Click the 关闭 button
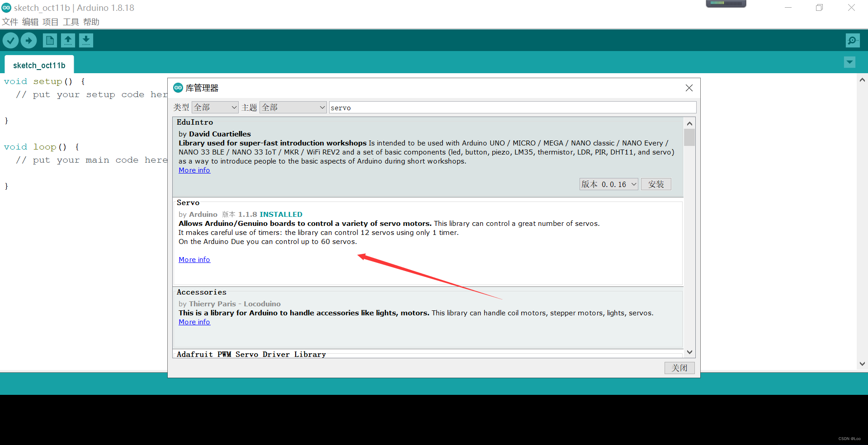 tap(679, 368)
